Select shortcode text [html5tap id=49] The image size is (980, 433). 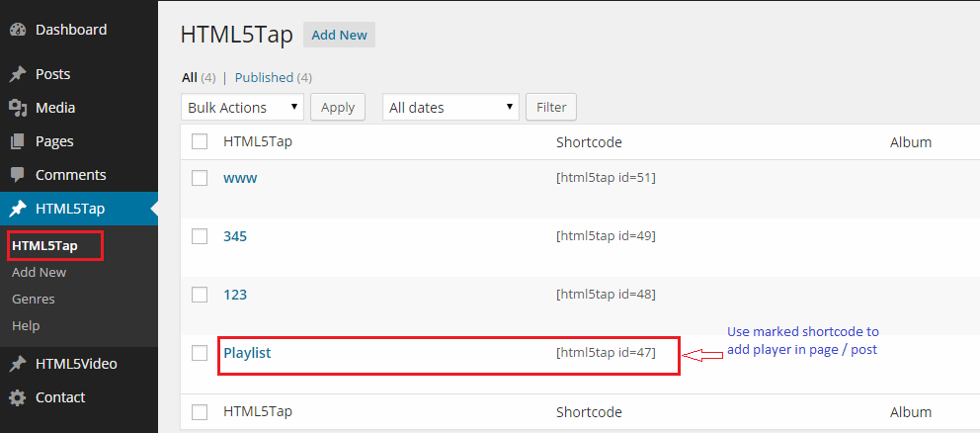[x=606, y=236]
